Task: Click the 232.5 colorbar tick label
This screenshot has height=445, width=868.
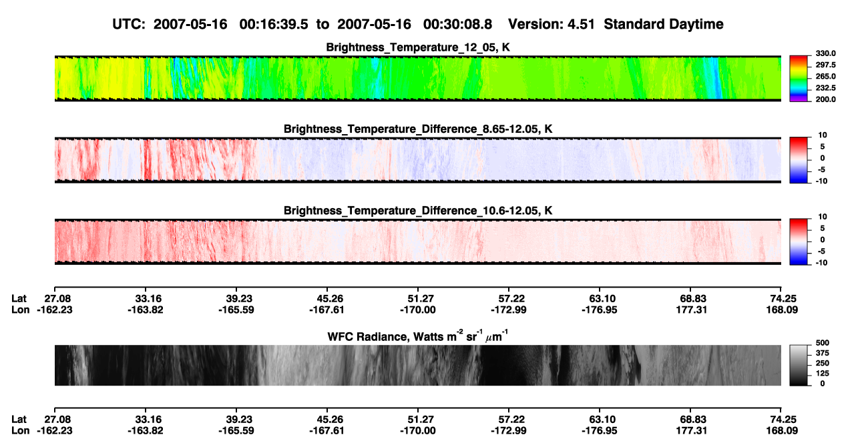Action: click(x=827, y=87)
